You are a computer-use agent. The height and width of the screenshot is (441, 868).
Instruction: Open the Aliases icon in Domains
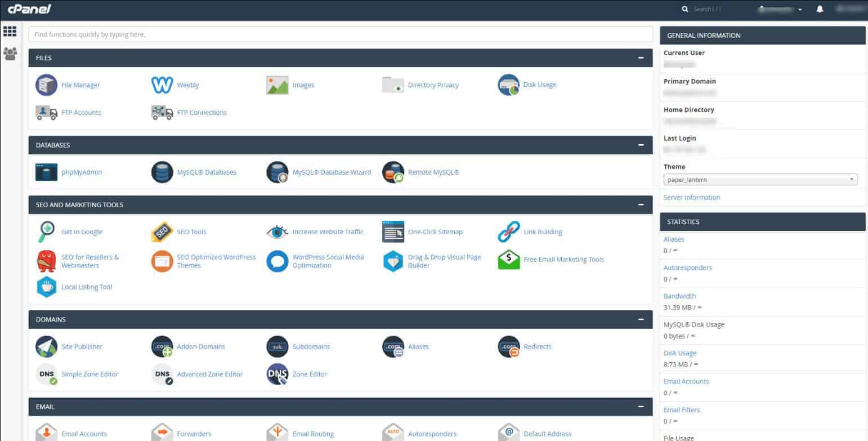tap(393, 347)
